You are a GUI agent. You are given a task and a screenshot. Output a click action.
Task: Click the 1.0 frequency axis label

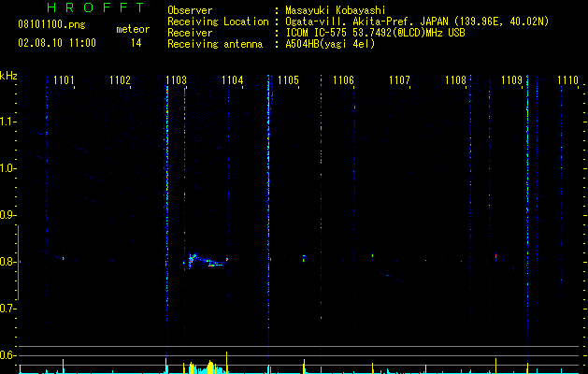pos(7,168)
